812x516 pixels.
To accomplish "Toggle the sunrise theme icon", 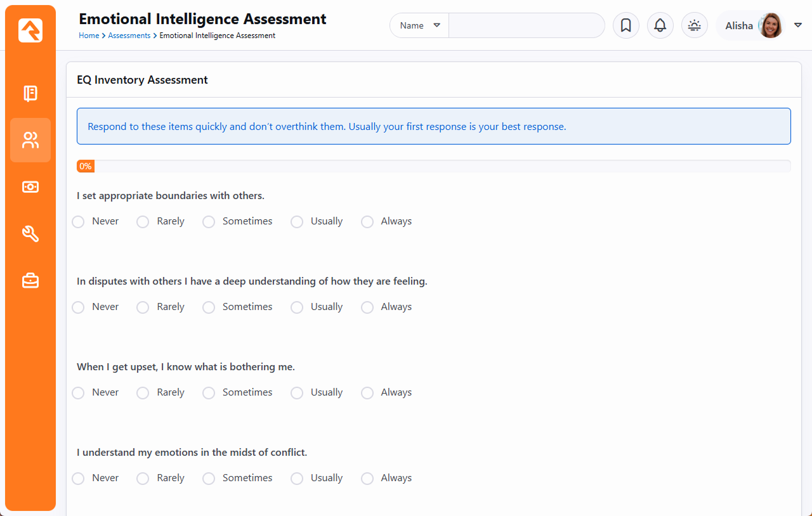I will [694, 25].
